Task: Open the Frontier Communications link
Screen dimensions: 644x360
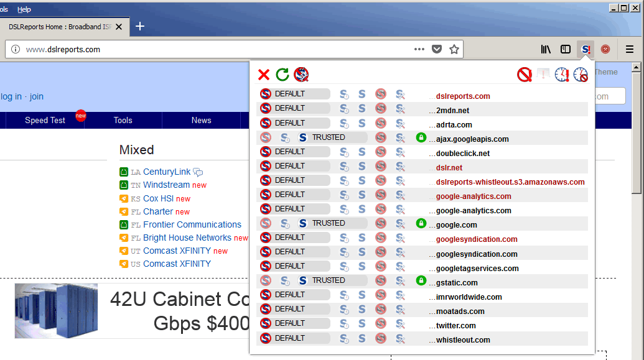Action: 192,224
